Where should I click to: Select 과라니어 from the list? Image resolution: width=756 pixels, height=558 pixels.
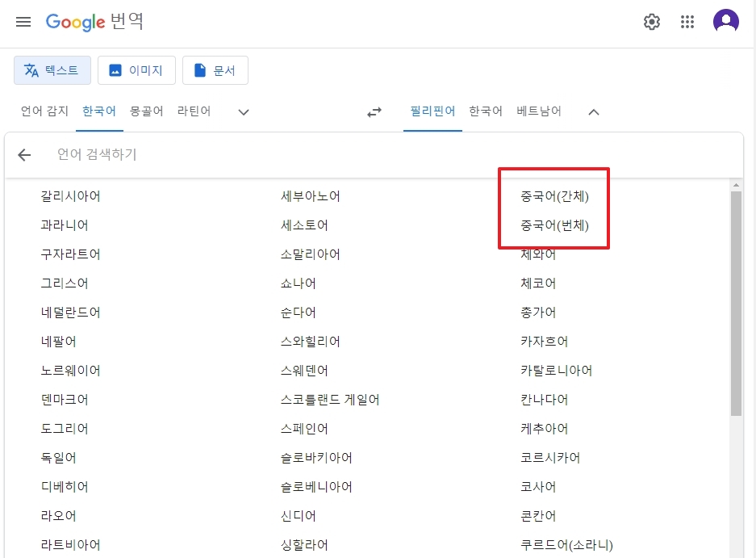65,225
